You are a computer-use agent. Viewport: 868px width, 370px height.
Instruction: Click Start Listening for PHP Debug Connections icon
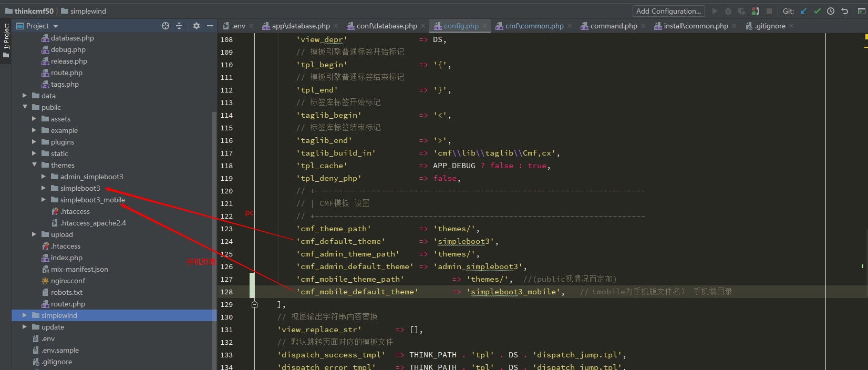[755, 11]
